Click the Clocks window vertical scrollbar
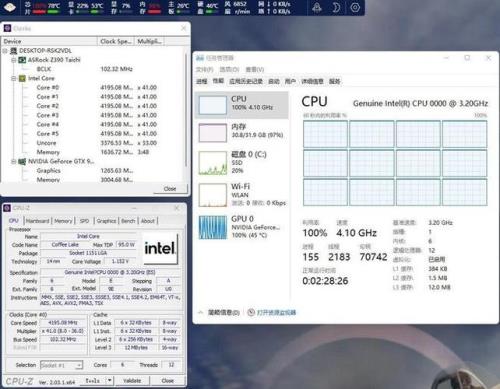500x389 pixels. [x=186, y=110]
